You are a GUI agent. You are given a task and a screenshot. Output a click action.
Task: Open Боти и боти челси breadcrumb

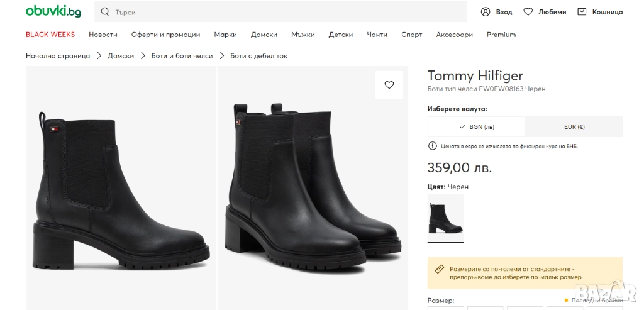pyautogui.click(x=182, y=56)
